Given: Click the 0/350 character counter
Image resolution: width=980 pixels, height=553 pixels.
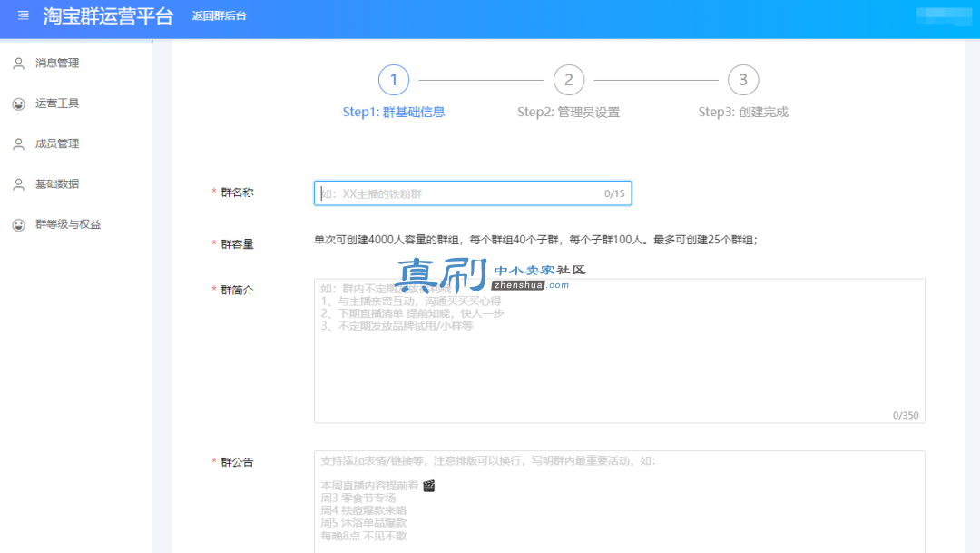Looking at the screenshot, I should tap(906, 415).
